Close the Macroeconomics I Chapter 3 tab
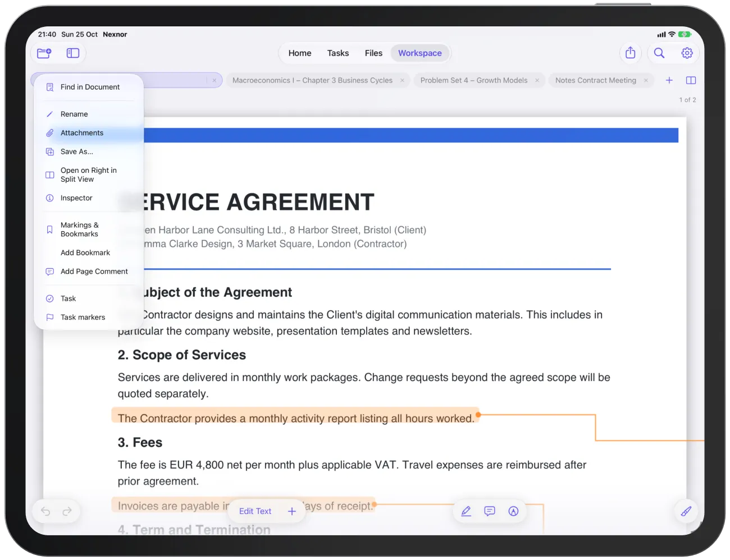The height and width of the screenshot is (560, 730). tap(402, 80)
